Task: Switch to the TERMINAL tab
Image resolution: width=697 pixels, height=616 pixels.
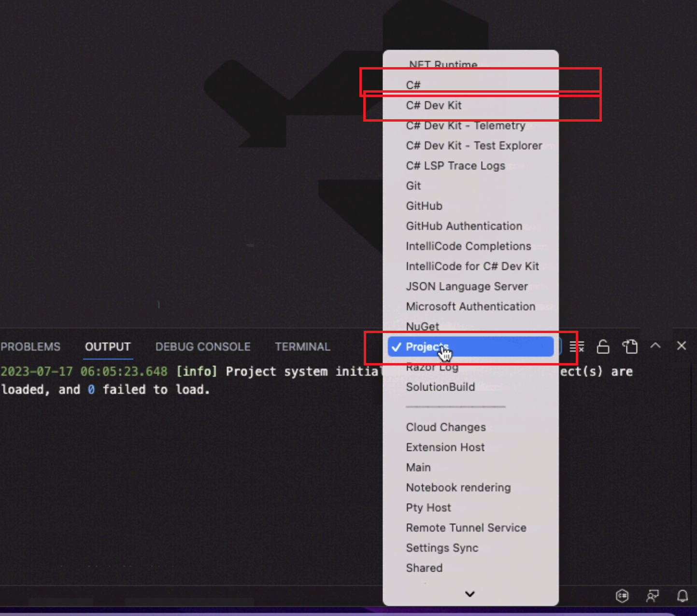Action: pyautogui.click(x=302, y=346)
